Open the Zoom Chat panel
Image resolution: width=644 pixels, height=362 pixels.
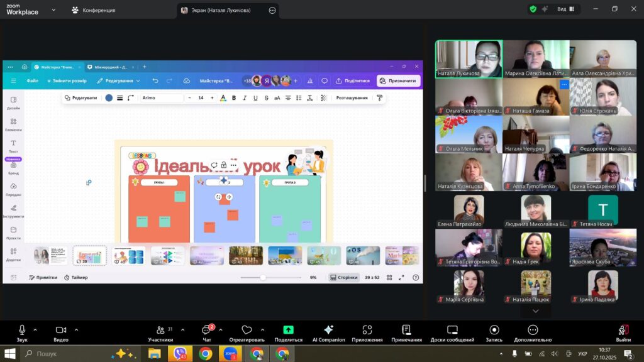206,330
